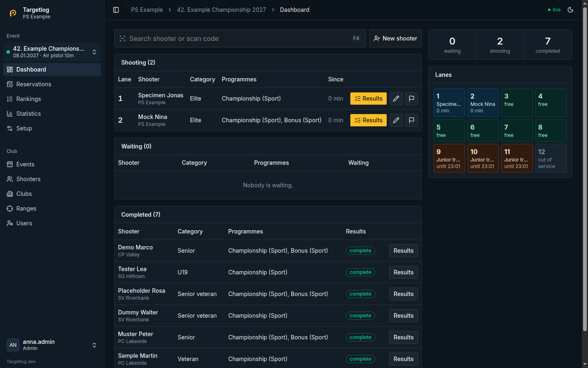Click the scan icon in search field
Image resolution: width=588 pixels, height=368 pixels.
[x=122, y=38]
